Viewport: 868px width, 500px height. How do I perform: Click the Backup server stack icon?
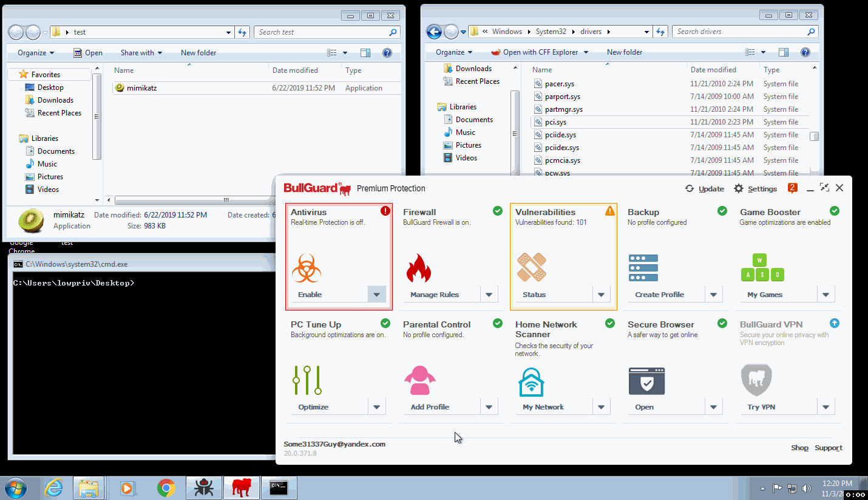click(x=643, y=268)
